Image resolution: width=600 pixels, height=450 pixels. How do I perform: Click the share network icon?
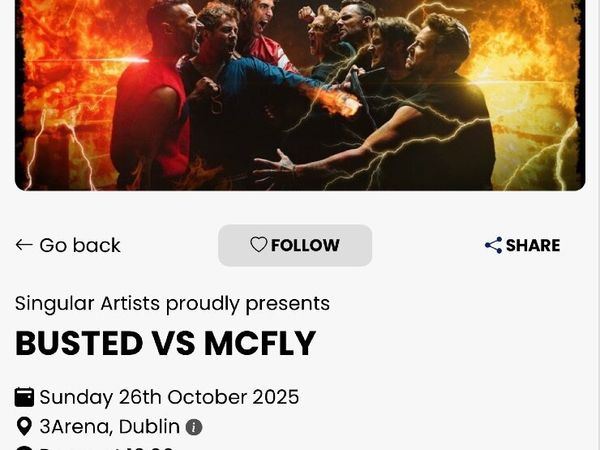tap(493, 245)
